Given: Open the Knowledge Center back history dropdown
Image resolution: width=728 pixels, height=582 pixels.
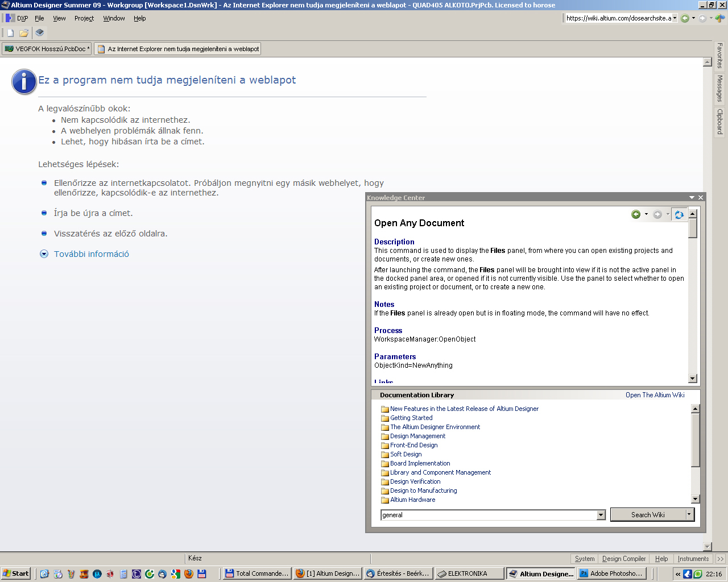Looking at the screenshot, I should tap(646, 214).
